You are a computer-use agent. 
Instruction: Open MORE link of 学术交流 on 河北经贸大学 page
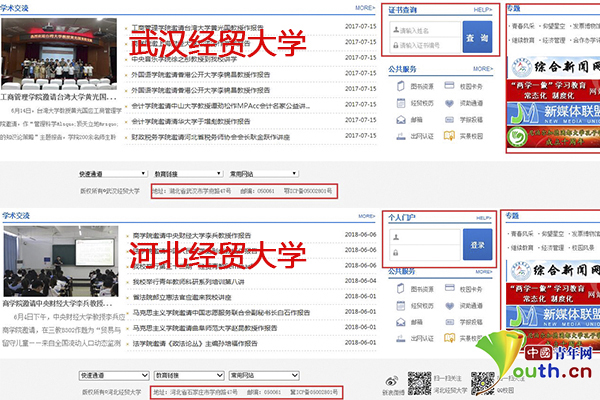pyautogui.click(x=367, y=216)
